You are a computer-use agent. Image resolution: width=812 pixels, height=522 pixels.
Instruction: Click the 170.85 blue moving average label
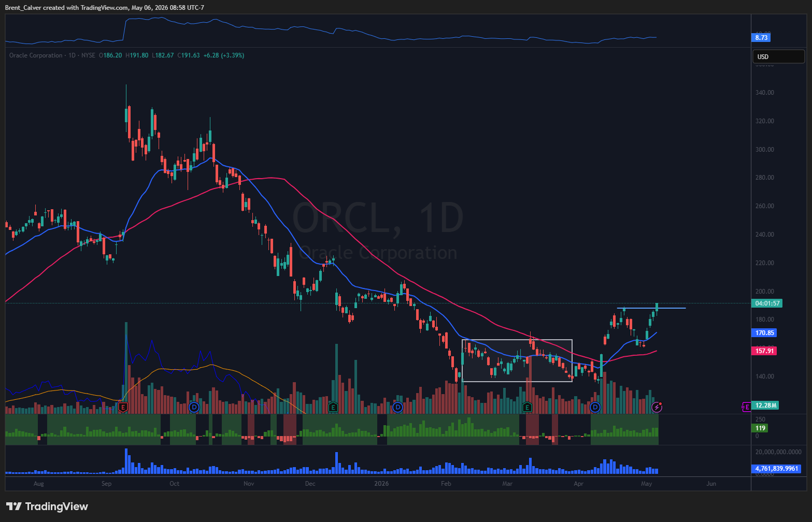pyautogui.click(x=764, y=333)
